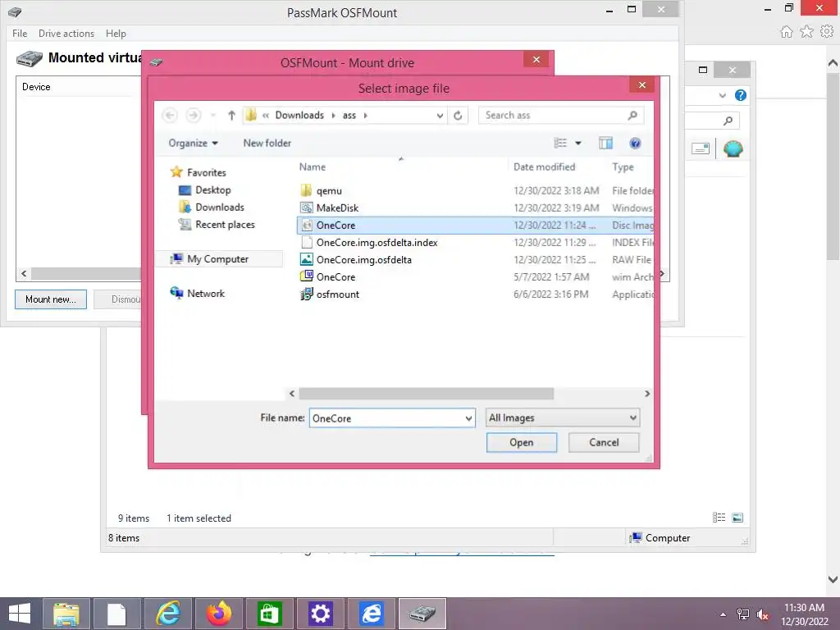Screen dimensions: 840x630
Task: Open PC settings gear from taskbar
Action: pyautogui.click(x=321, y=614)
